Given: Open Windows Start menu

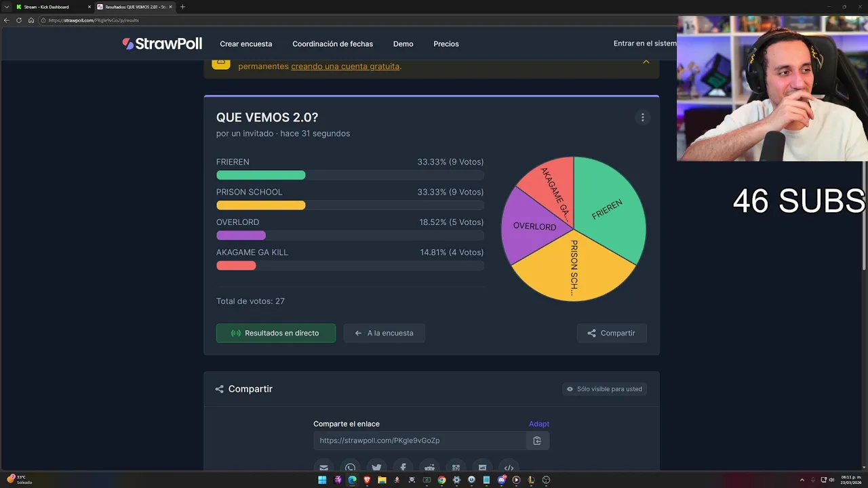Looking at the screenshot, I should pyautogui.click(x=322, y=480).
